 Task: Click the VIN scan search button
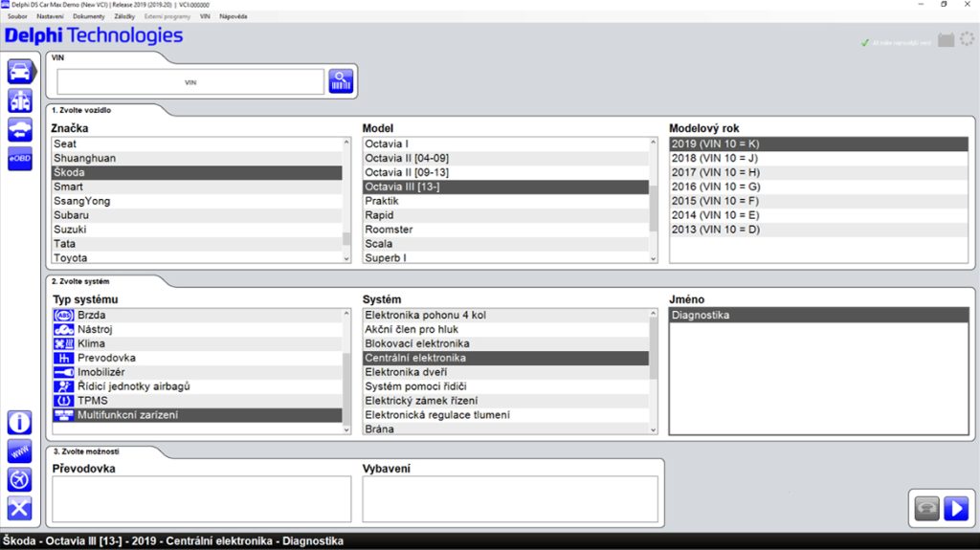(341, 81)
